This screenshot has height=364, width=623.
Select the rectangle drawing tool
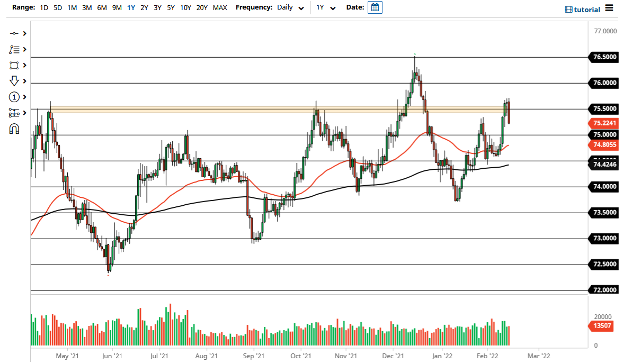point(14,65)
